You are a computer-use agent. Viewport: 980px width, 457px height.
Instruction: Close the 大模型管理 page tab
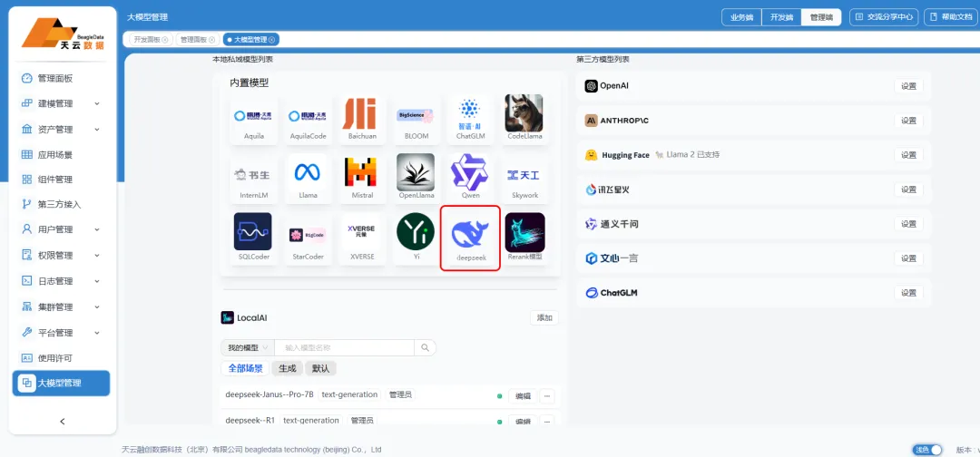(x=272, y=39)
